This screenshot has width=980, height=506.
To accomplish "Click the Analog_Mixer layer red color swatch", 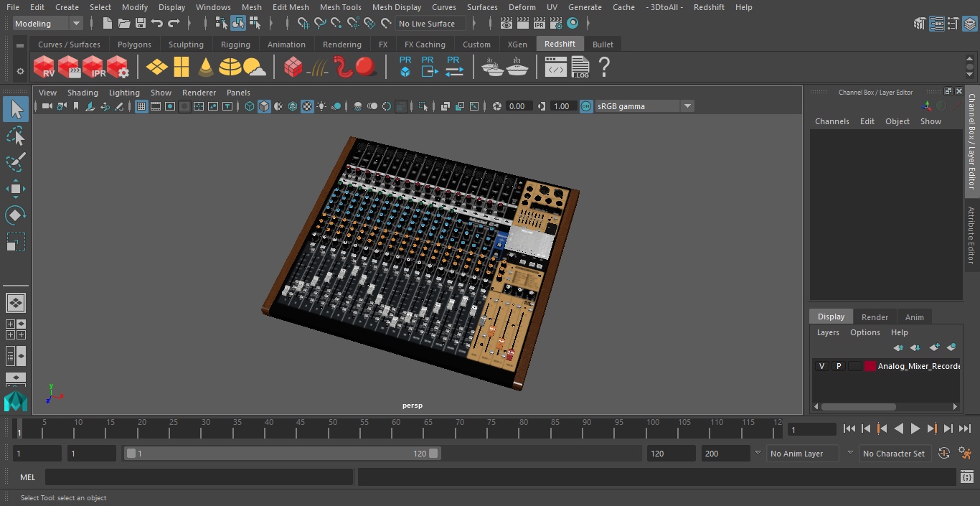I will click(870, 366).
